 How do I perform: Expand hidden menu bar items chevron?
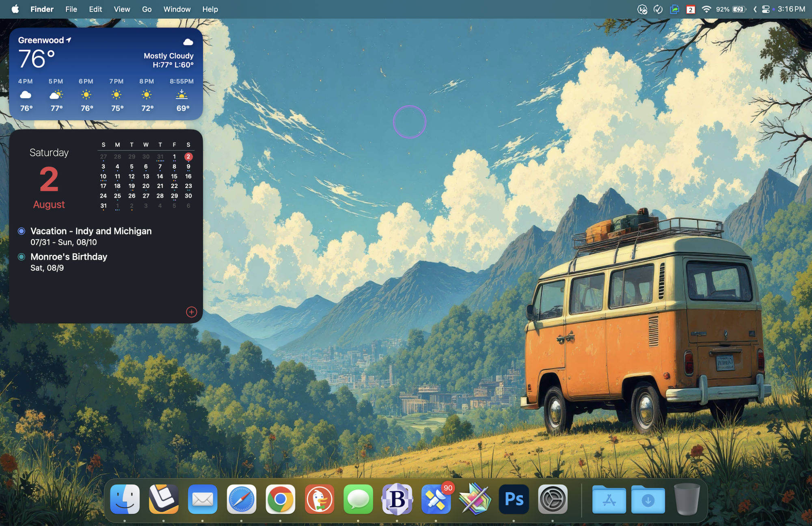[x=755, y=9]
